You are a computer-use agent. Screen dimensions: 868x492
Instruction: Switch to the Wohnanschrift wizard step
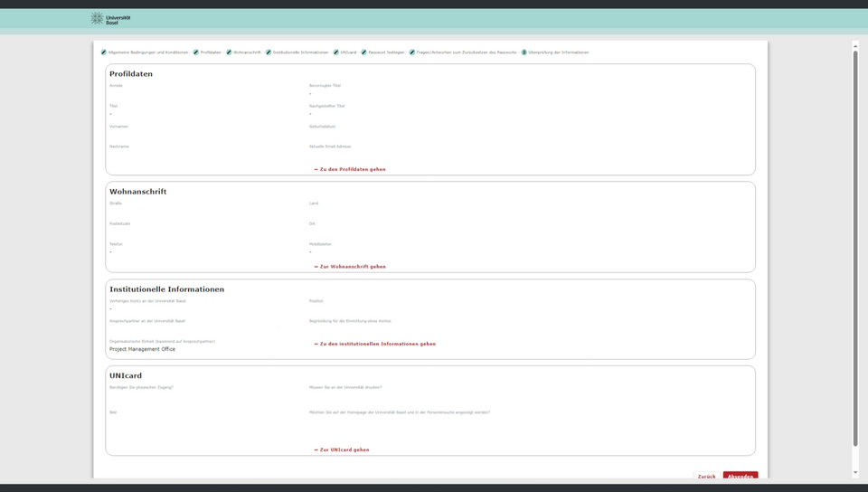point(247,52)
